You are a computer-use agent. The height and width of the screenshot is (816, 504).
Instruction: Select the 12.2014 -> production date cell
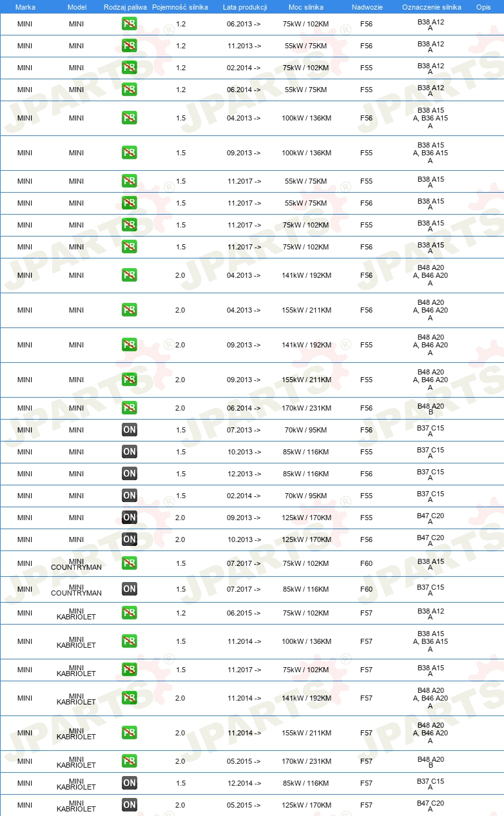[x=244, y=783]
